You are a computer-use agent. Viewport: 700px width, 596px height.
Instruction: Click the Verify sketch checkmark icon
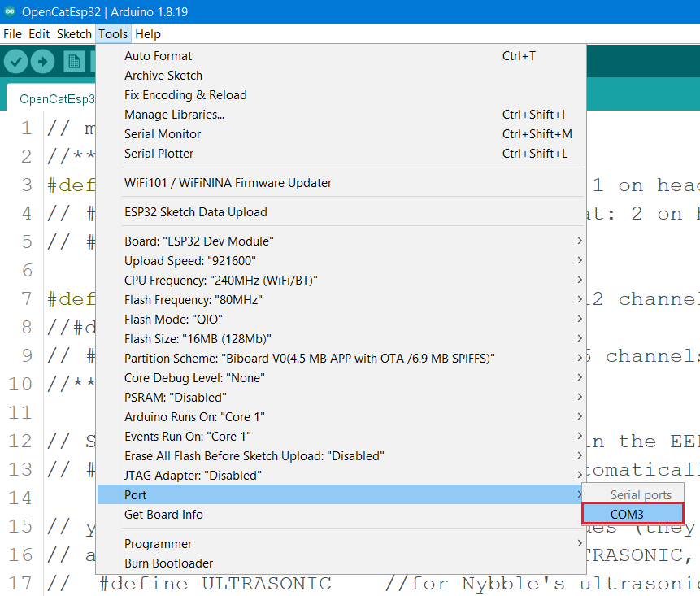(16, 62)
